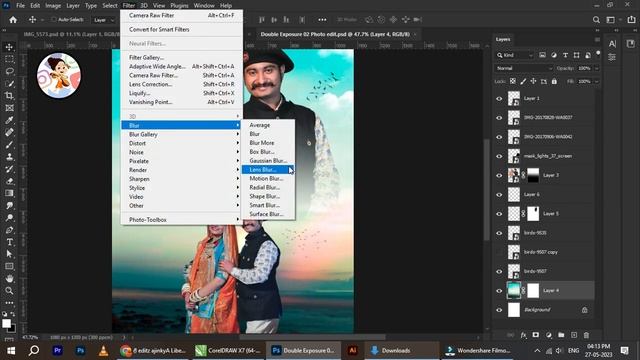640x360 pixels.
Task: Hide the Background layer
Action: pyautogui.click(x=499, y=310)
